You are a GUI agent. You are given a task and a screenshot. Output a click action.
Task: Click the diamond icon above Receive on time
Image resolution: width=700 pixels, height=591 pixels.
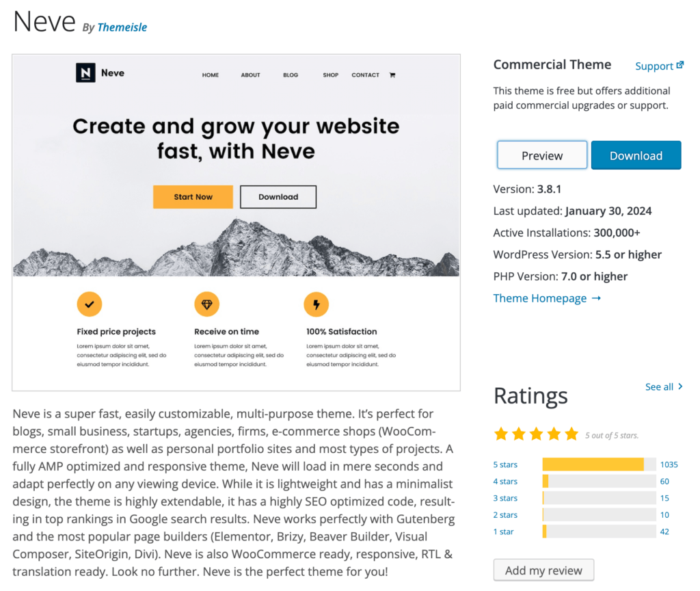click(207, 304)
